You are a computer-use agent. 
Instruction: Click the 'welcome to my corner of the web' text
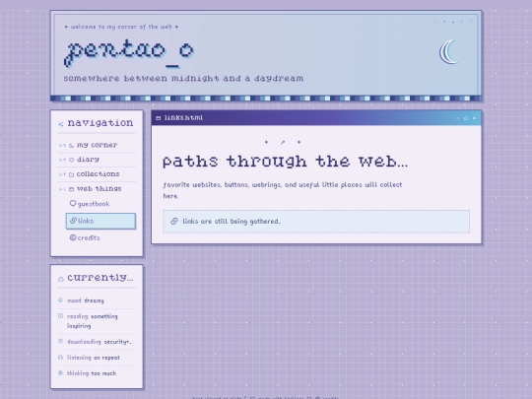pos(121,27)
